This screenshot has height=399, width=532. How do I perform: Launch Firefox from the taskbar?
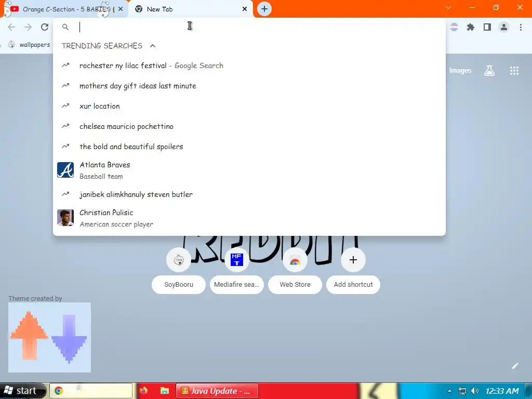pyautogui.click(x=143, y=391)
